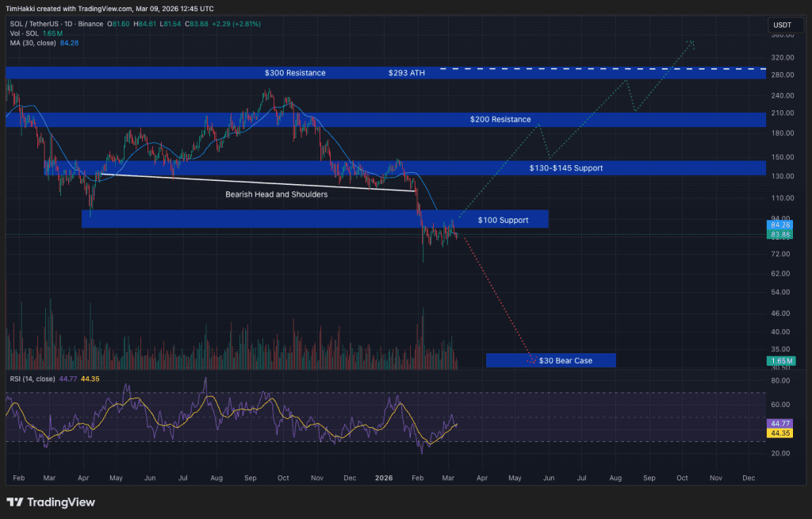Click the purple 44.77 RSI value tag
Screen dimensions: 812x519
[x=779, y=424]
